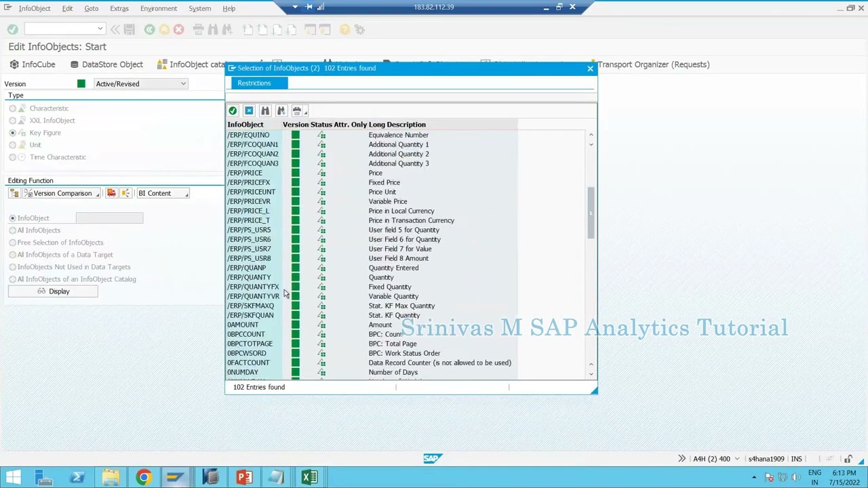The image size is (868, 488).
Task: Open the Edit menu
Action: pyautogui.click(x=67, y=8)
